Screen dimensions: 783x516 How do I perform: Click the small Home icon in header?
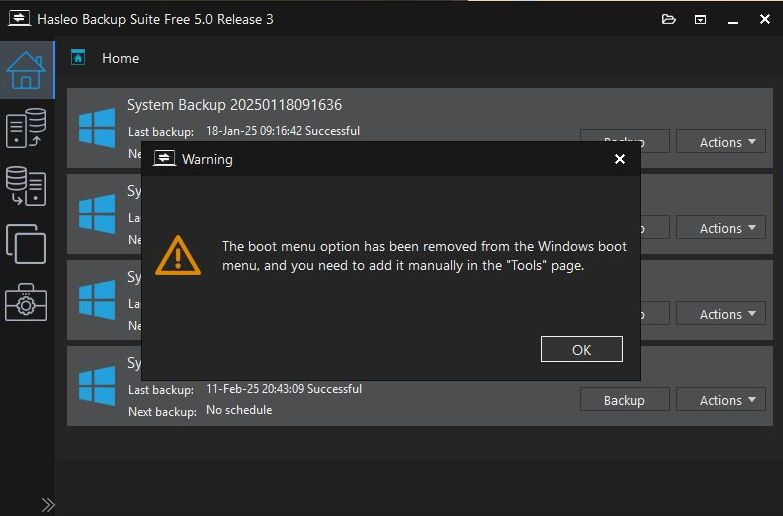click(x=78, y=57)
